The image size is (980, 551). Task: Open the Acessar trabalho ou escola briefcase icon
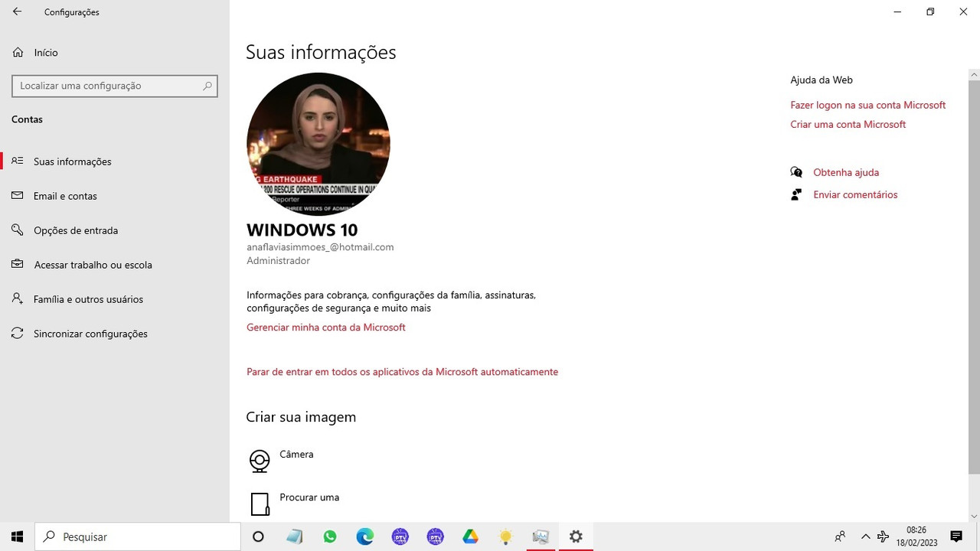tap(17, 265)
